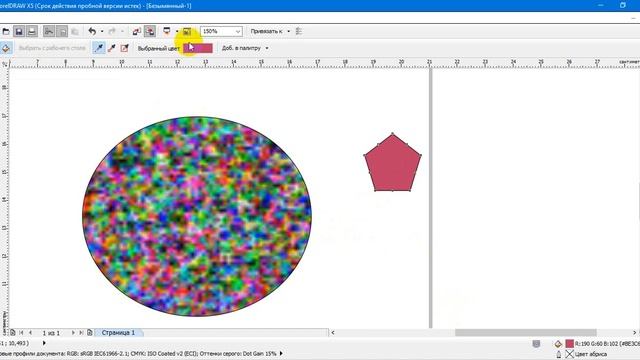This screenshot has height=360, width=640.
Task: Click the Paste icon in toolbar
Action: point(75,31)
